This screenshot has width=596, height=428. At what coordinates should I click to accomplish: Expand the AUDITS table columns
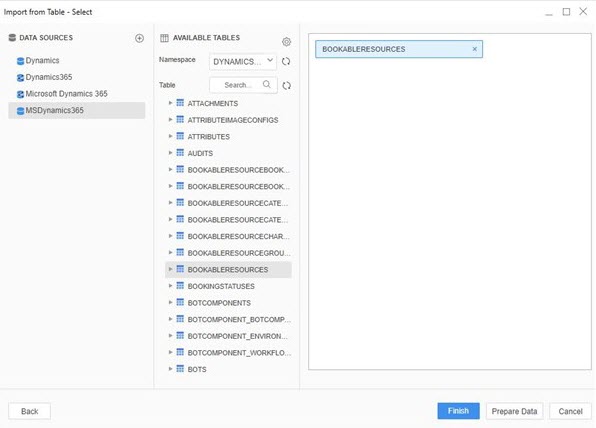coord(170,153)
